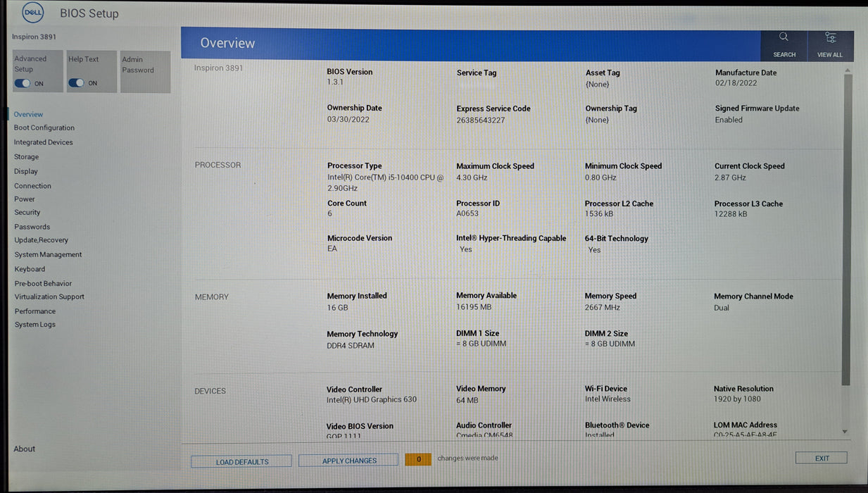Click the MEMORY section heading
The height and width of the screenshot is (493, 868).
tap(212, 297)
